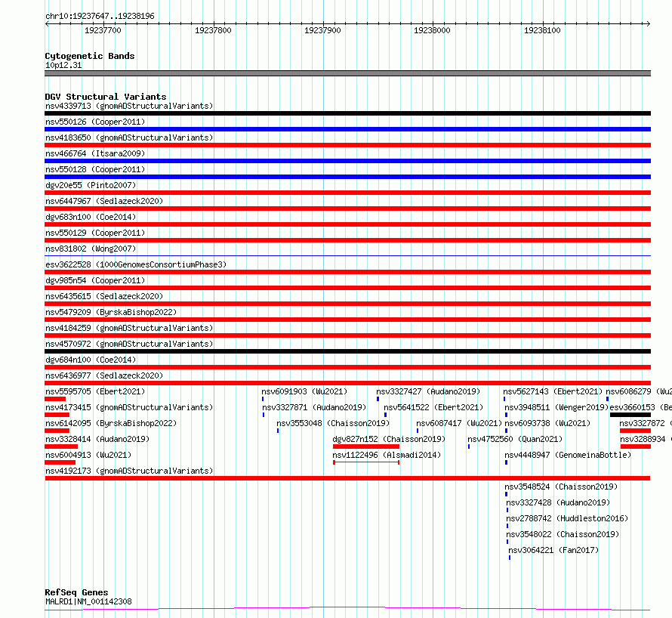Image resolution: width=672 pixels, height=618 pixels.
Task: Open nsv3548022 (Chaisson2019) variant
Action: point(563,534)
